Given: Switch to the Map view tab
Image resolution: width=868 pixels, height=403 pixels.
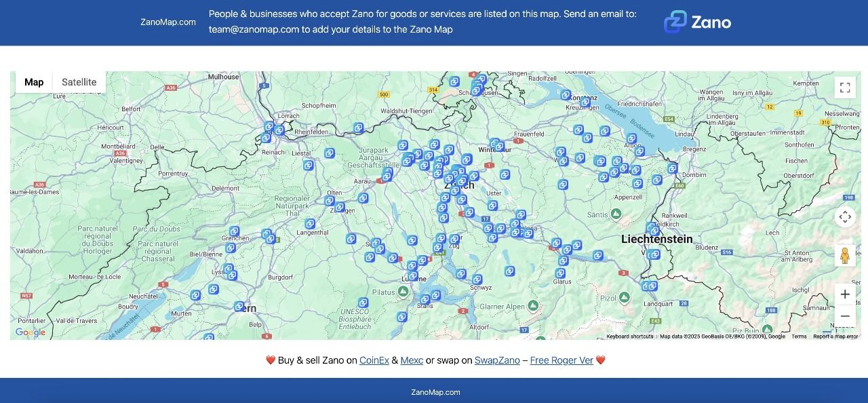Looking at the screenshot, I should [x=34, y=82].
